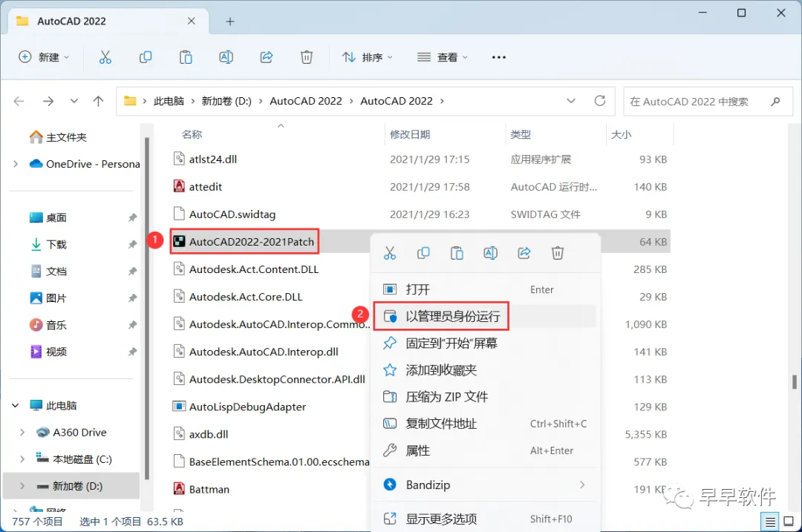The width and height of the screenshot is (802, 532).
Task: Click the Delete trash icon in the top toolbar
Action: coord(307,57)
